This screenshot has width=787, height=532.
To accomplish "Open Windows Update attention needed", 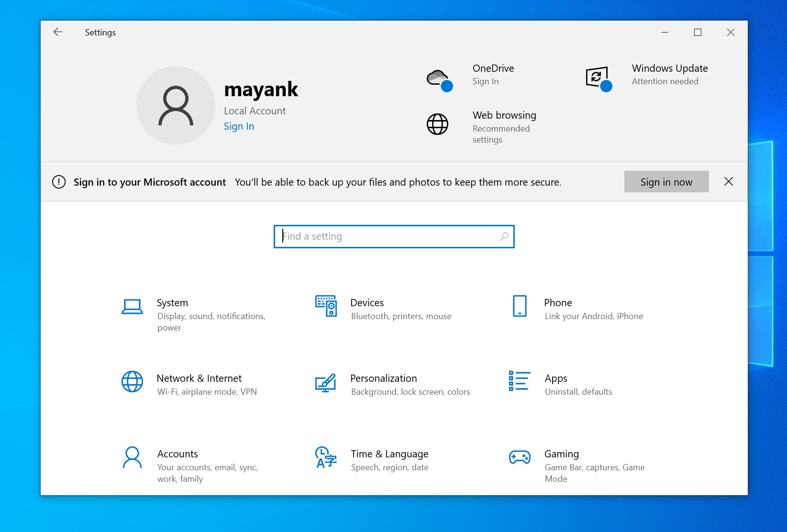I will [669, 75].
